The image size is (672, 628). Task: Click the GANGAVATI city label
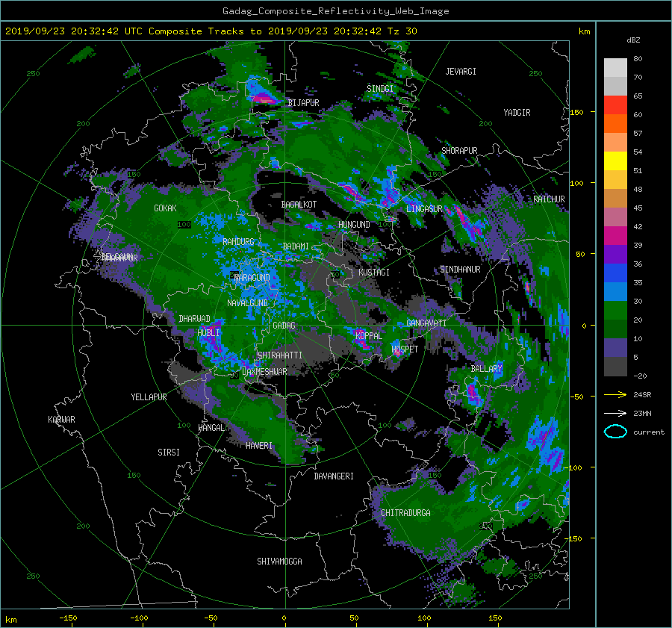(426, 323)
